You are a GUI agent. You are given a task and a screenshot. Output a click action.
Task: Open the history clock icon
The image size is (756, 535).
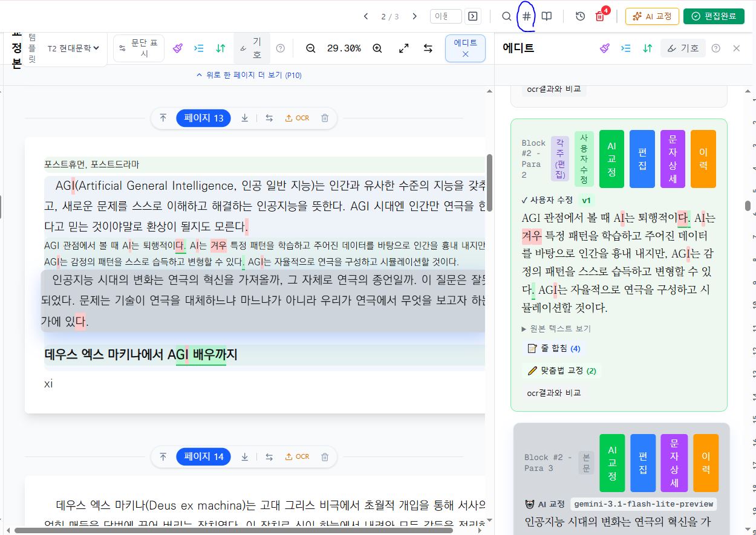580,16
